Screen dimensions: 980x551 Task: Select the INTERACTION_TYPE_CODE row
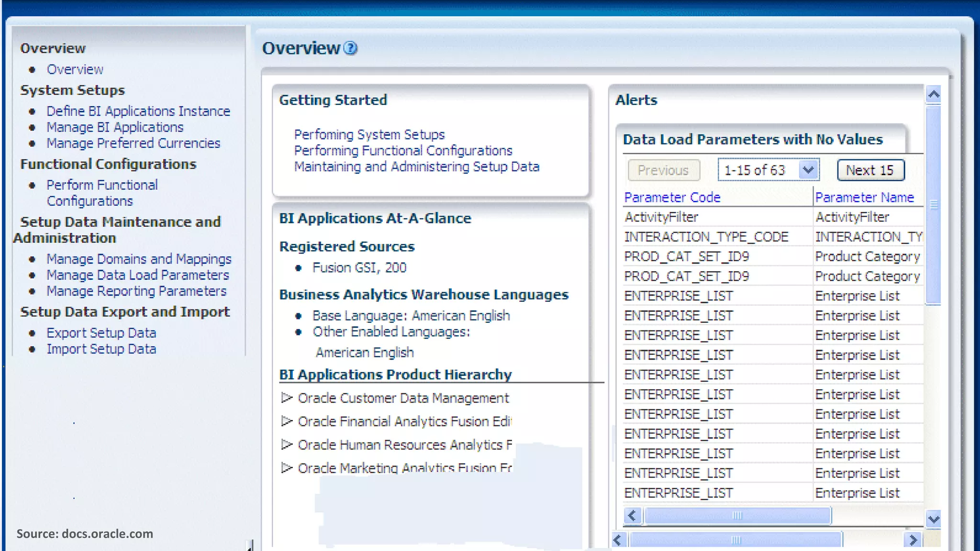(773, 237)
